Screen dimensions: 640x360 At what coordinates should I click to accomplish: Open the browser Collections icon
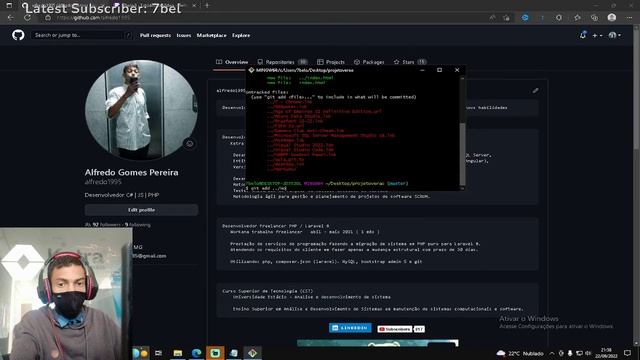point(594,18)
